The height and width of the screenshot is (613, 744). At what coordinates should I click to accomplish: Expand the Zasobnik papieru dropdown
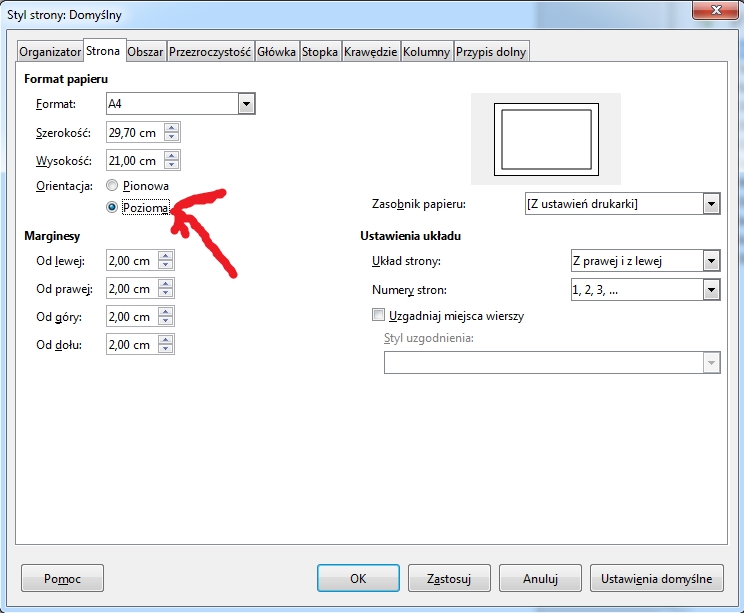click(711, 204)
